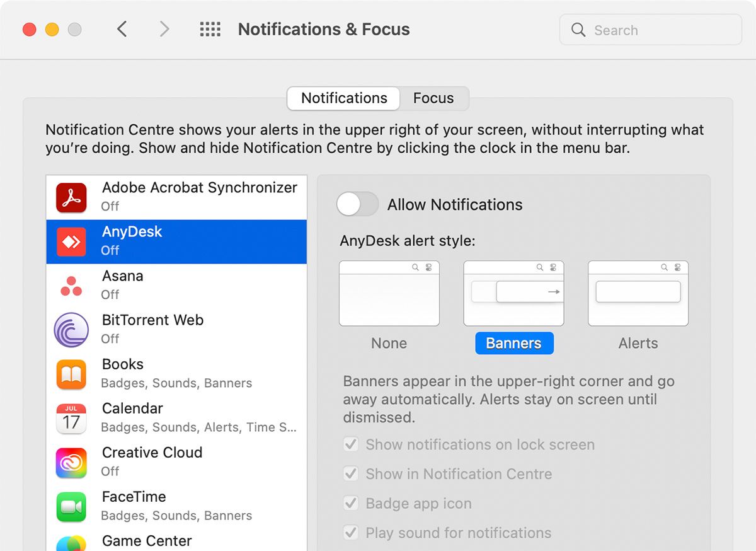The height and width of the screenshot is (551, 756).
Task: Select the Game Center icon
Action: [x=71, y=543]
